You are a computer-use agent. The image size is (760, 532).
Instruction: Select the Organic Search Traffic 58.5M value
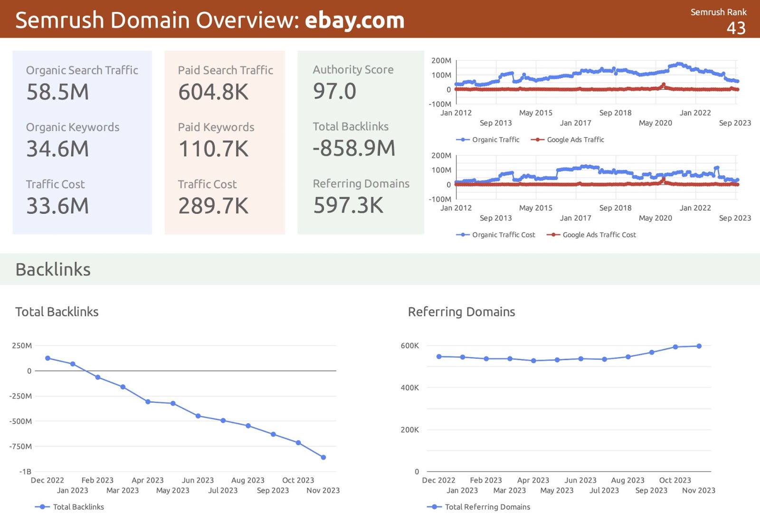click(57, 92)
